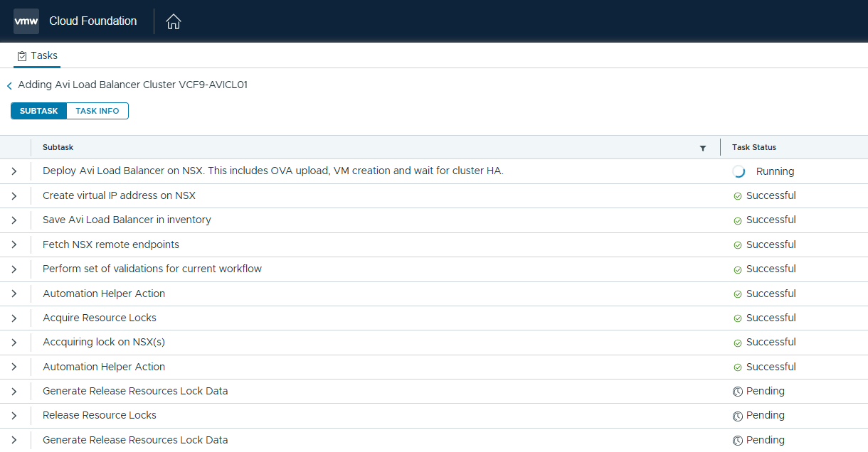Select 'Acquire Resource Locks' text
Viewport: 868px width, 452px height.
(x=100, y=318)
